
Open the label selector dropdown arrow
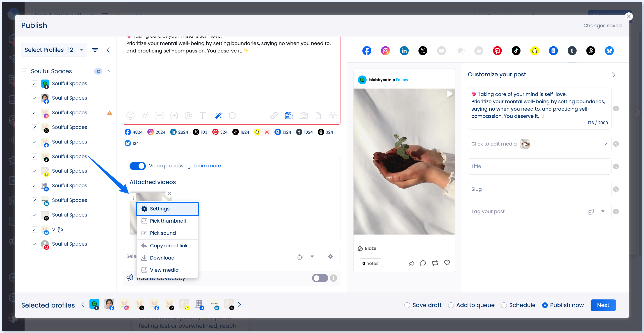coord(312,256)
